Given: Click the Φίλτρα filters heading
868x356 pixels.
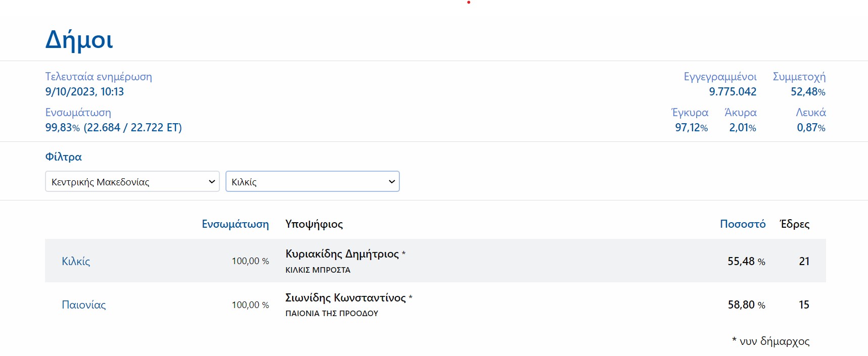Looking at the screenshot, I should [x=63, y=157].
